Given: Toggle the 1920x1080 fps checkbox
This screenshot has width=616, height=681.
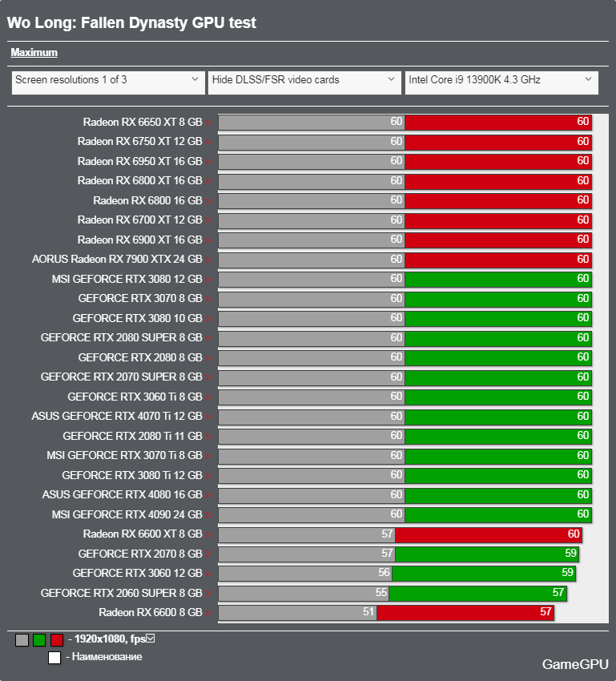Looking at the screenshot, I should coord(150,639).
